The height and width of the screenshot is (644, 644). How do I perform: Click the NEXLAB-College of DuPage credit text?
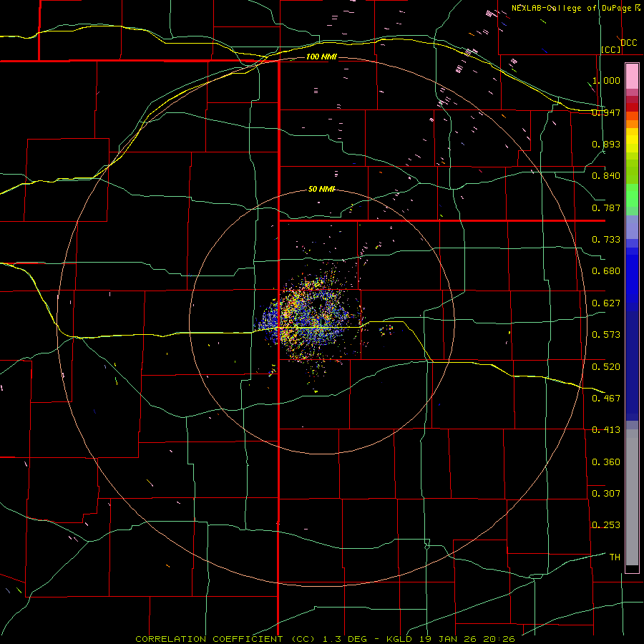tap(576, 8)
